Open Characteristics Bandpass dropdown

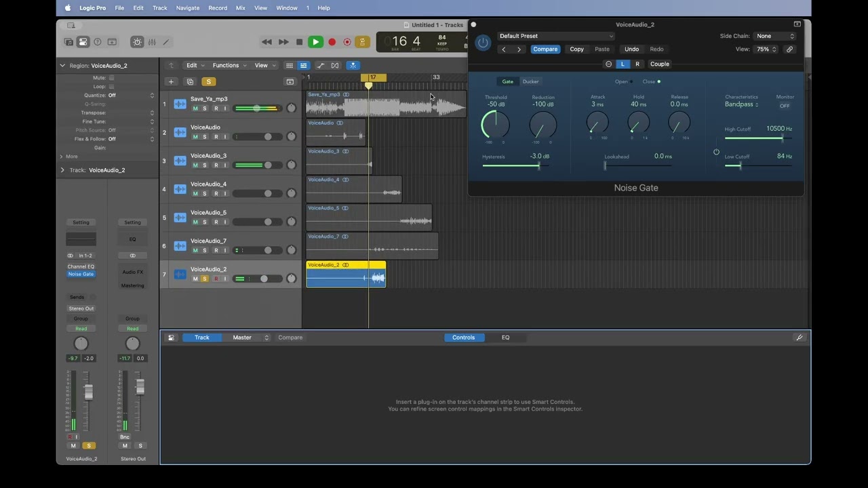click(x=741, y=104)
